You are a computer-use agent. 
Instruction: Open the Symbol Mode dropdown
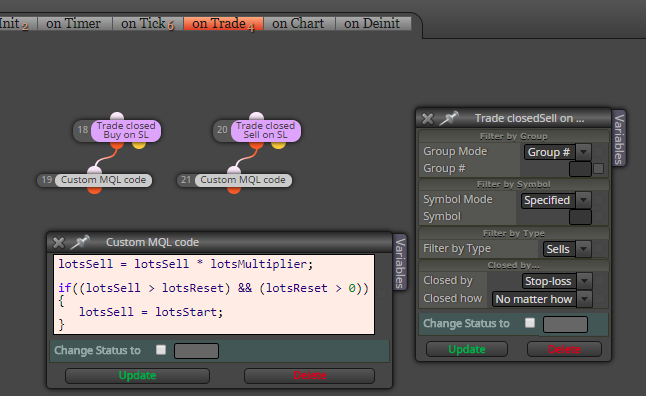[556, 200]
